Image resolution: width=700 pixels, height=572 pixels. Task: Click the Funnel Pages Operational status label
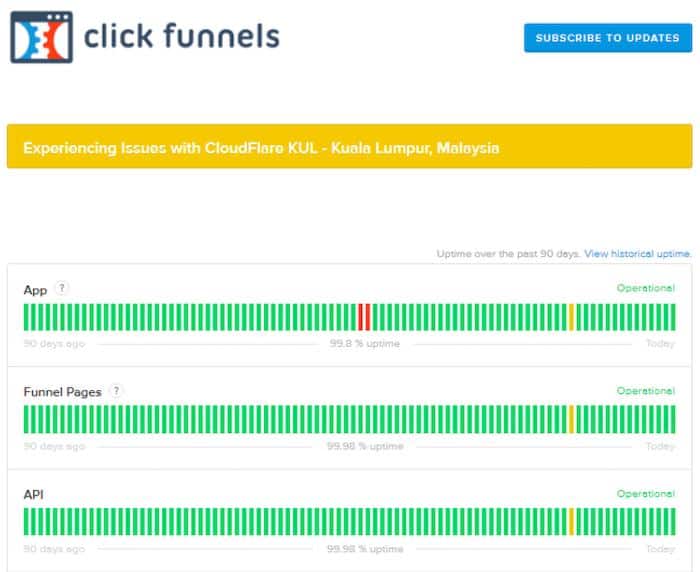[646, 391]
